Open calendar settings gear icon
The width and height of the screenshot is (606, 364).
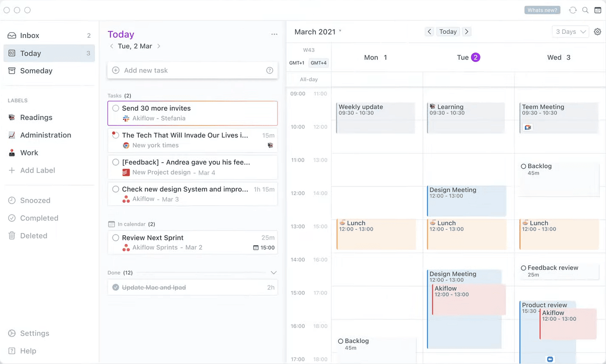(598, 32)
